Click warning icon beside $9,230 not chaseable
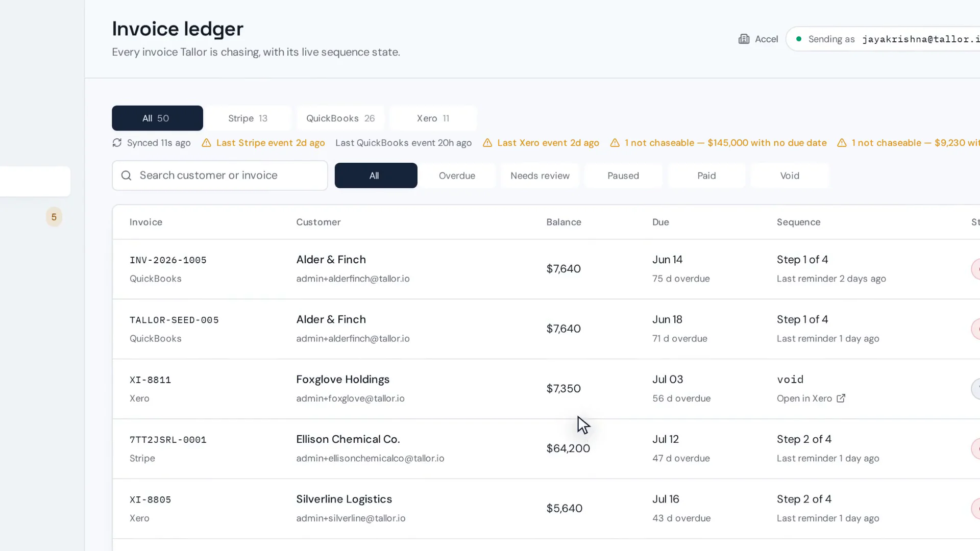980x551 pixels. tap(842, 143)
